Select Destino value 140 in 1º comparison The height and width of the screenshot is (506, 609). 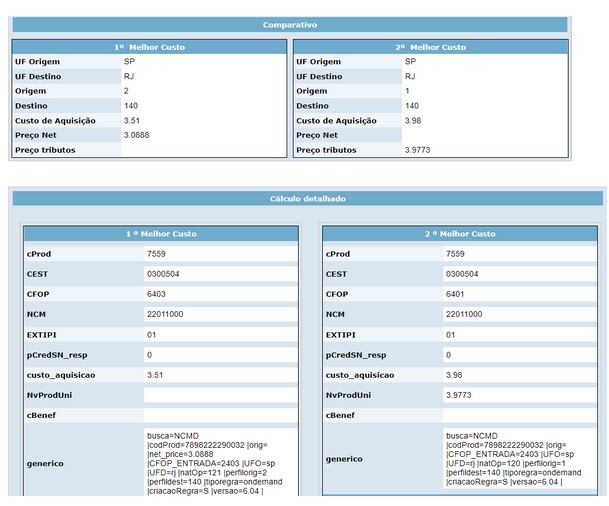click(131, 106)
